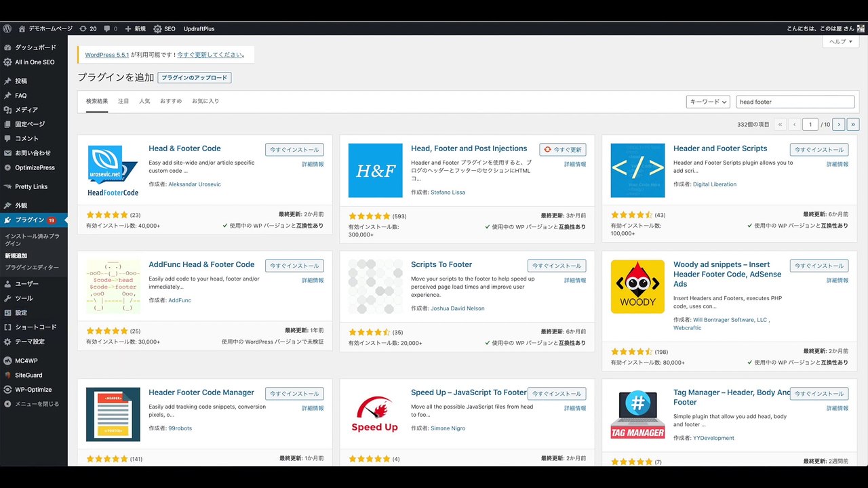Click the 今すぐ更新してください link
The image size is (868, 488).
pos(210,55)
